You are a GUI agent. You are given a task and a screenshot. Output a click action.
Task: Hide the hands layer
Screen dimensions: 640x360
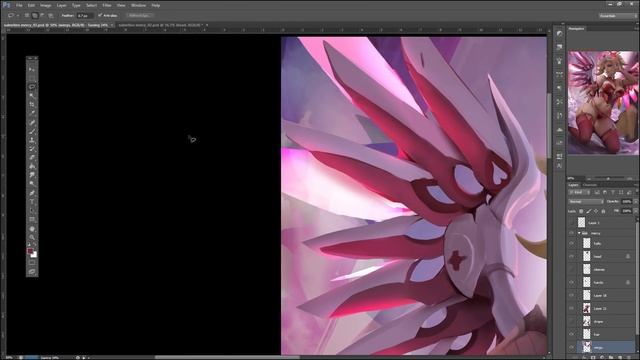[x=571, y=282]
